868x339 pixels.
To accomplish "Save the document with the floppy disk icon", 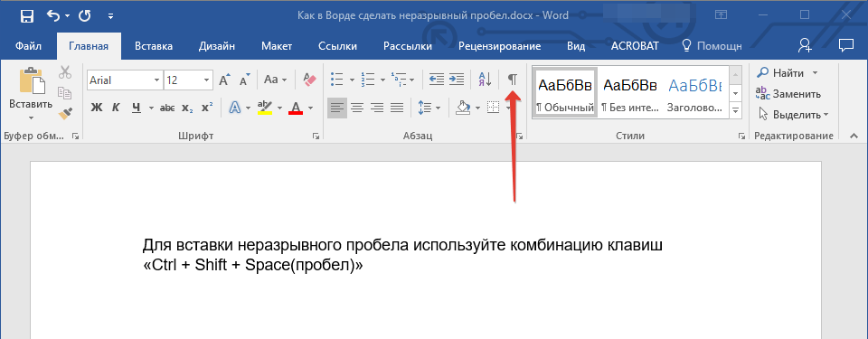I will pos(26,16).
